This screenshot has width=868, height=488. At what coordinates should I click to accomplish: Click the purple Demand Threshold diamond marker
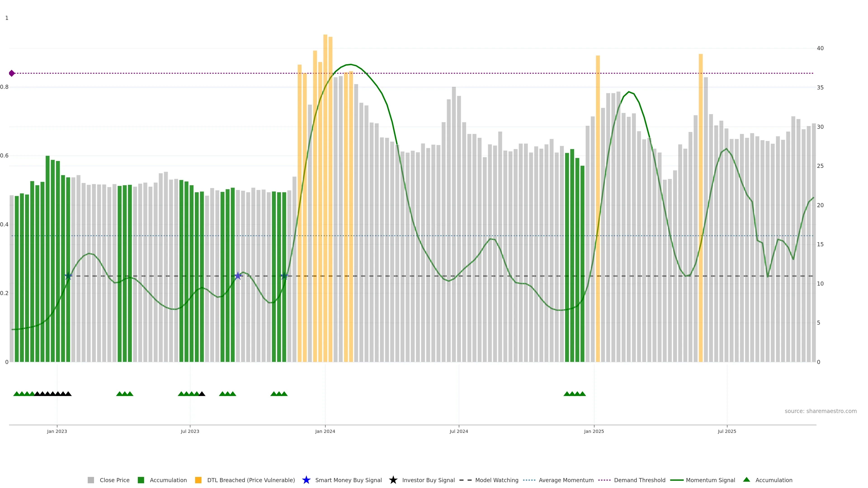(x=12, y=73)
